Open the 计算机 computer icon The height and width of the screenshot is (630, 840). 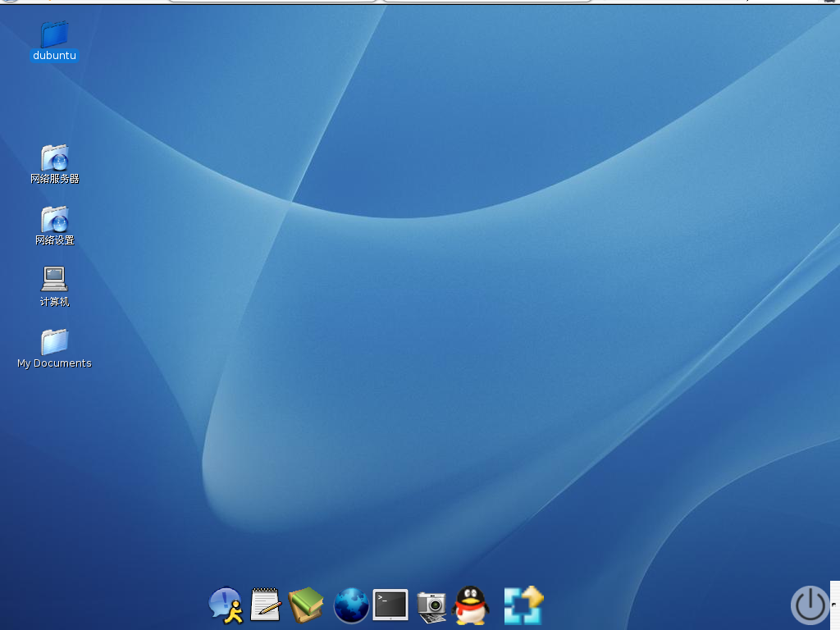click(x=54, y=279)
